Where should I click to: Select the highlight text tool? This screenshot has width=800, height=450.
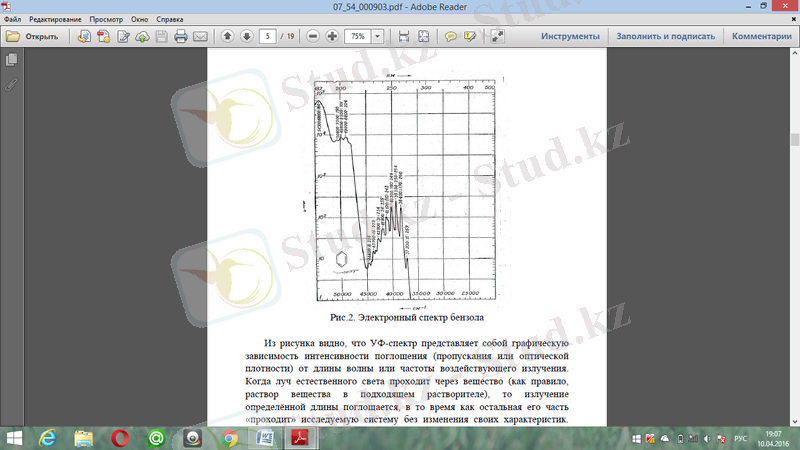click(x=470, y=36)
